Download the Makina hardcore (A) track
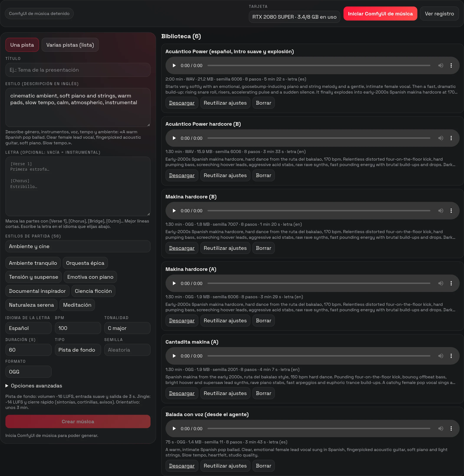464x476 pixels. click(182, 320)
